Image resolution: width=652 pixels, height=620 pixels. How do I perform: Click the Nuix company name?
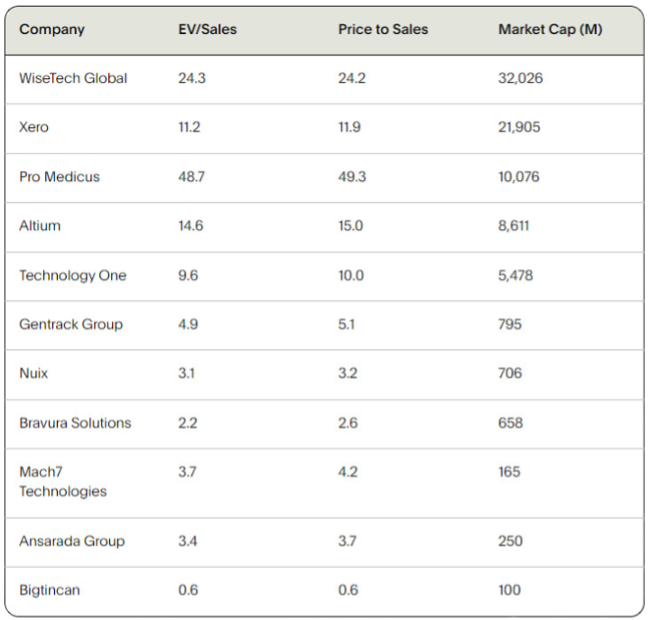(34, 373)
